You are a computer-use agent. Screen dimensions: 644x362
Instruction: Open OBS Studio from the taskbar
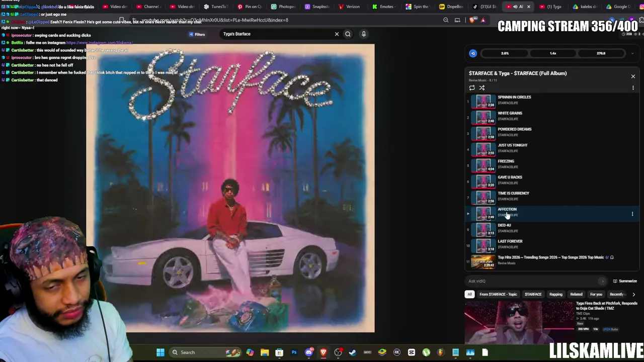coord(338,352)
